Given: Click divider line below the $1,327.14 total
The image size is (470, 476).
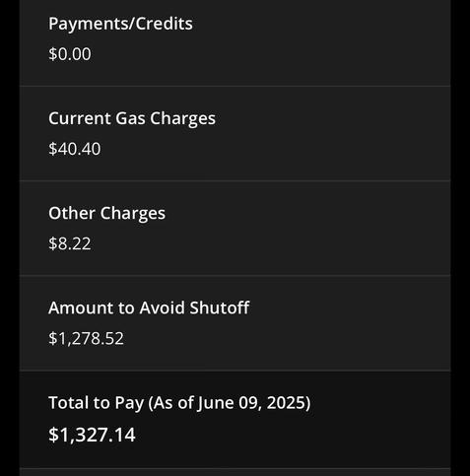Looking at the screenshot, I should [235, 469].
